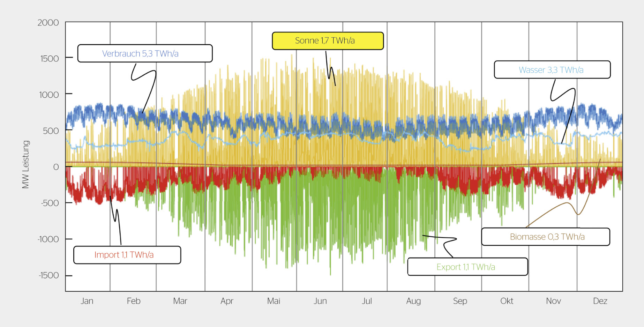Image resolution: width=644 pixels, height=327 pixels.
Task: Click the Feb month label
Action: click(134, 301)
